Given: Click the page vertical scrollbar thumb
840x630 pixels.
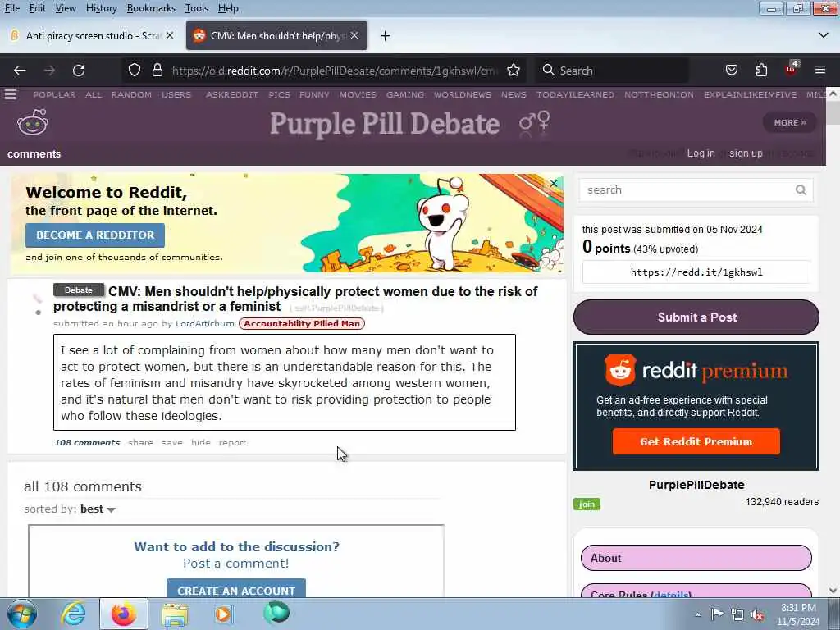Looking at the screenshot, I should pos(833,112).
